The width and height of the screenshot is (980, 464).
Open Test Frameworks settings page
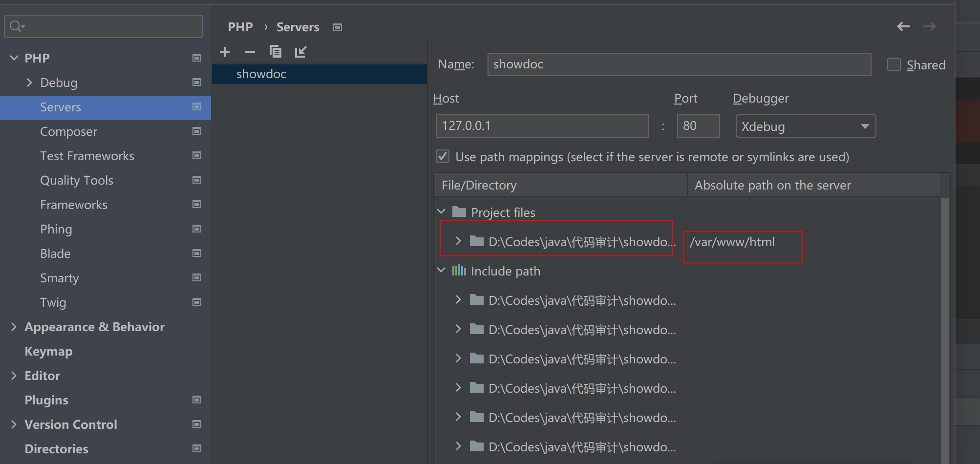click(87, 156)
